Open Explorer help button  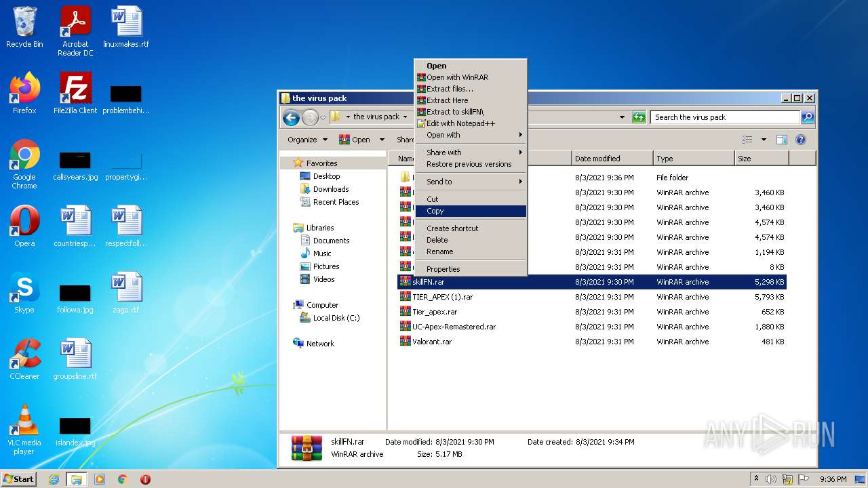tap(801, 140)
